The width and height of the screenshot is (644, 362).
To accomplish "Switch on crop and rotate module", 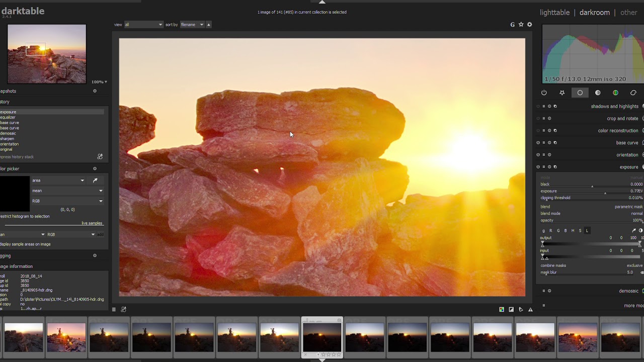I will tap(538, 119).
